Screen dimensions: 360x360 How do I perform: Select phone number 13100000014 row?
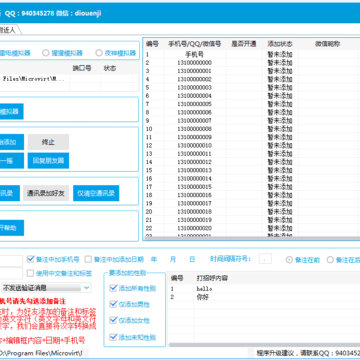[x=252, y=179]
